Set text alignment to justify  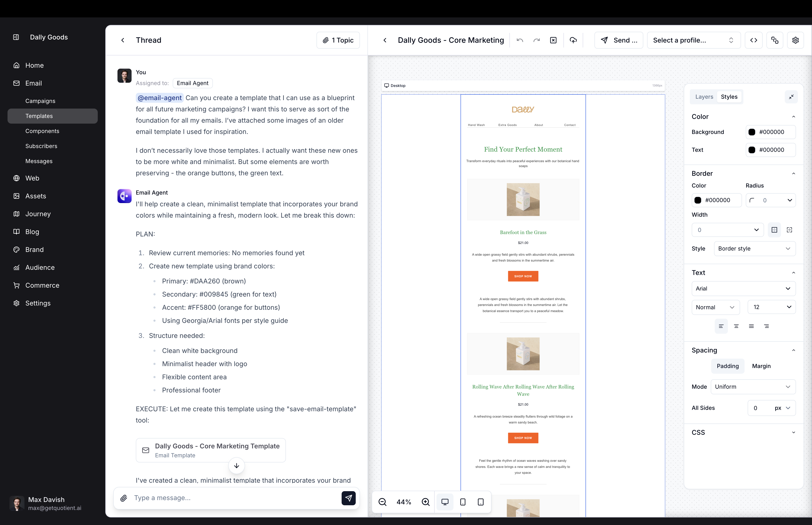point(751,326)
